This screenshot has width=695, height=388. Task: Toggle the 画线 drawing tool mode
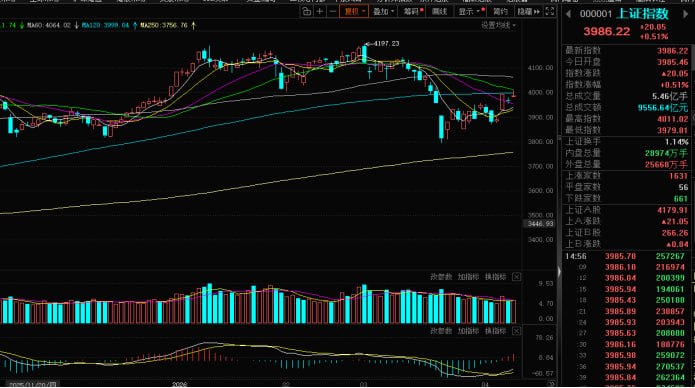click(439, 12)
